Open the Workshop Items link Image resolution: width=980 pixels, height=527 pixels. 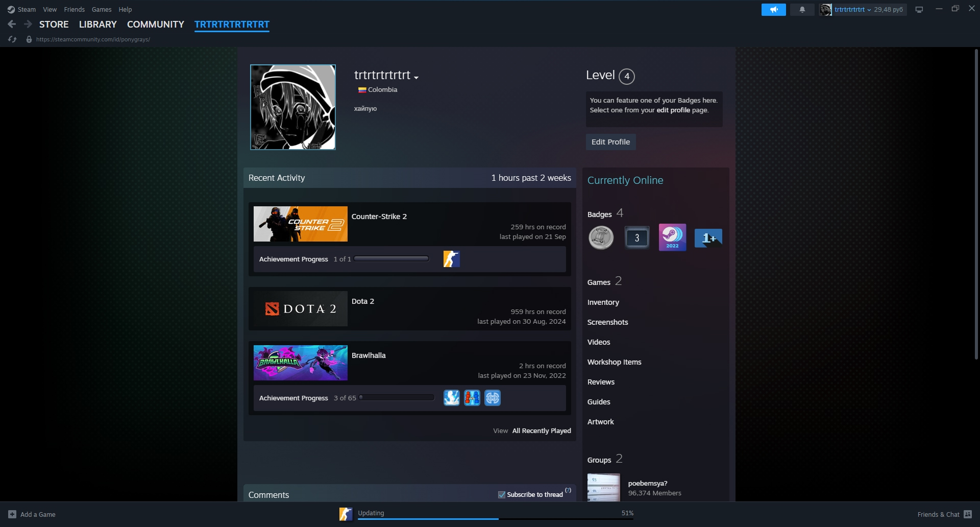click(x=615, y=362)
